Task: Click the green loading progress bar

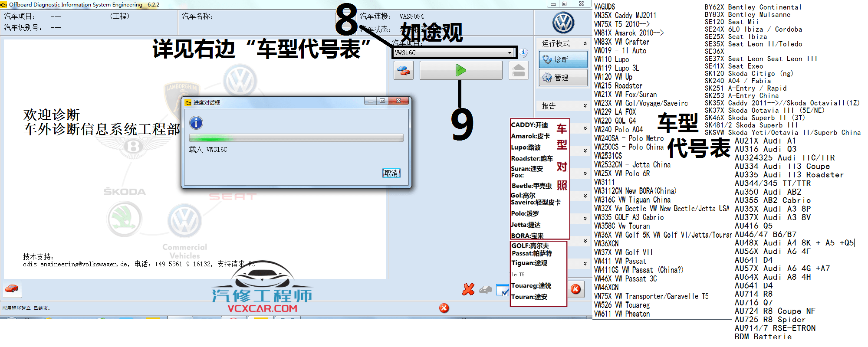Action: [296, 138]
